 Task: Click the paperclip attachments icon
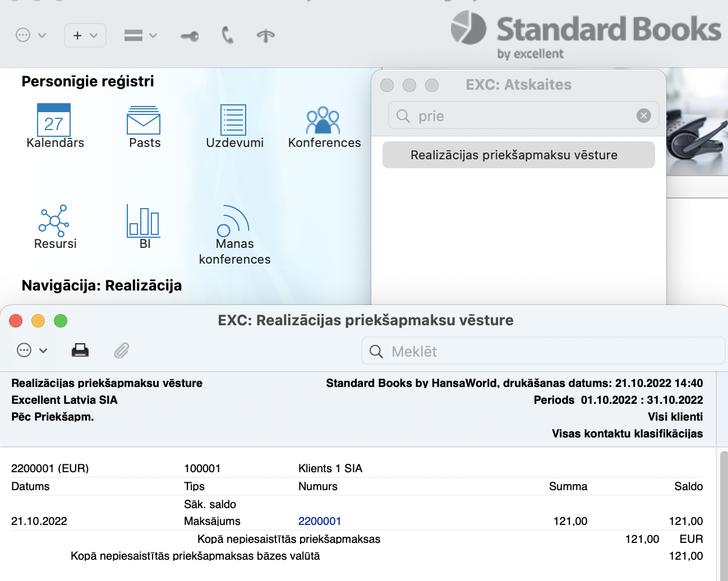[x=122, y=351]
